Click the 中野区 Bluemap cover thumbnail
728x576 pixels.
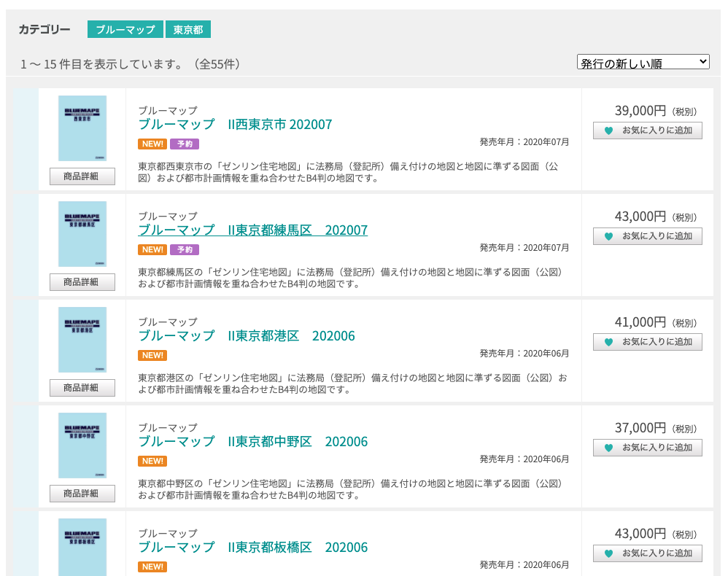(x=82, y=445)
